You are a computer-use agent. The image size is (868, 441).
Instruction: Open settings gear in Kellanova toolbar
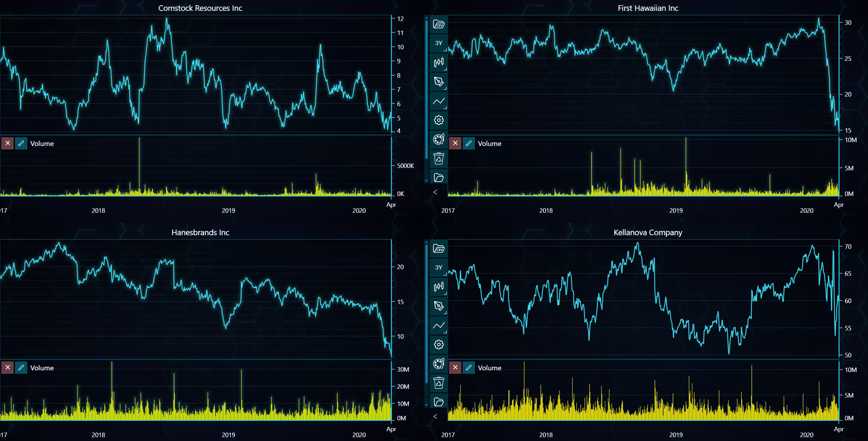[x=439, y=344]
